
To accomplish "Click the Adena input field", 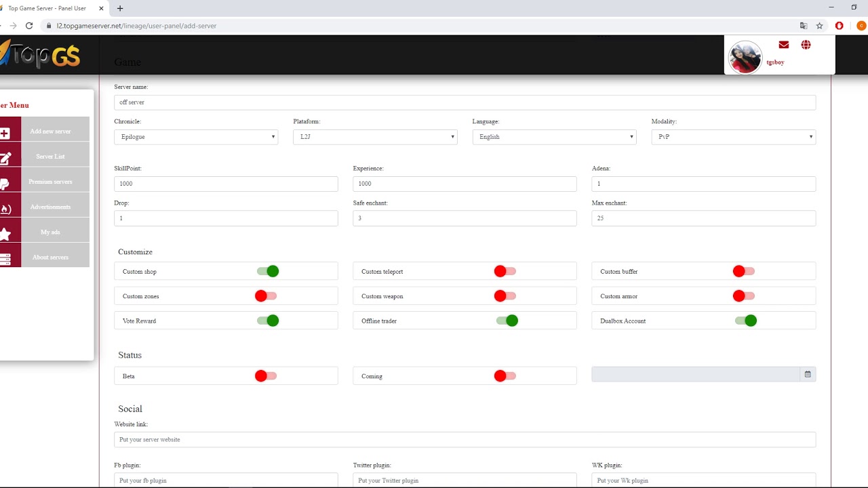I will click(703, 184).
